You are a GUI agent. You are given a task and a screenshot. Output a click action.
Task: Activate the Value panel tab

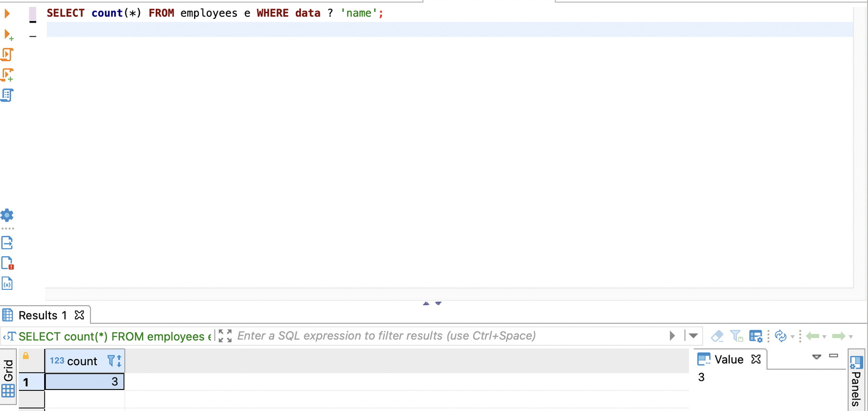coord(729,359)
